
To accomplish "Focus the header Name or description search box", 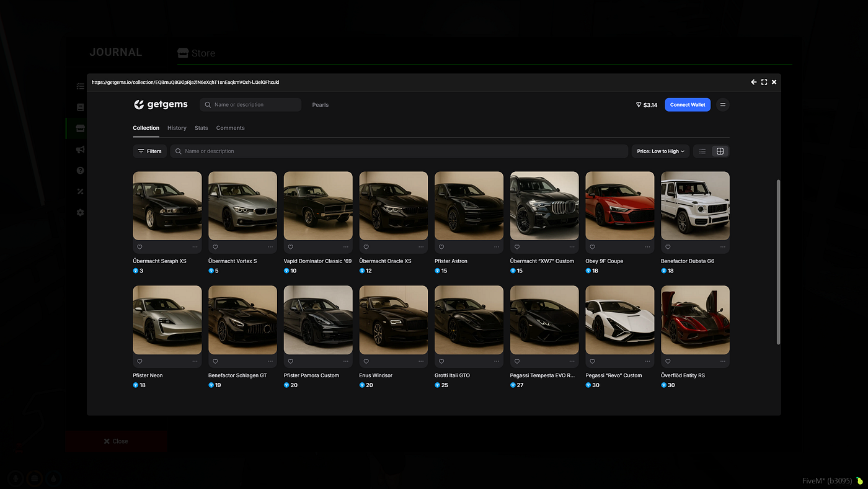I will [250, 105].
